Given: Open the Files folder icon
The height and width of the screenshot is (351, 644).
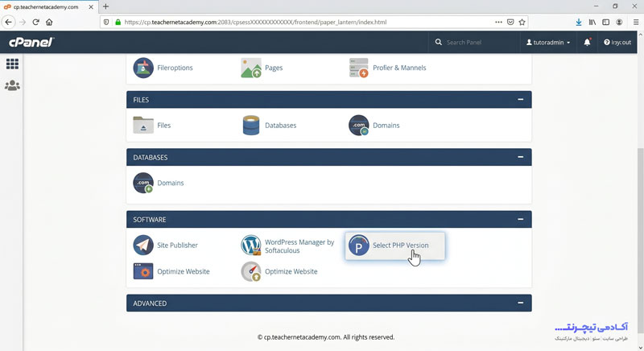Looking at the screenshot, I should click(143, 126).
